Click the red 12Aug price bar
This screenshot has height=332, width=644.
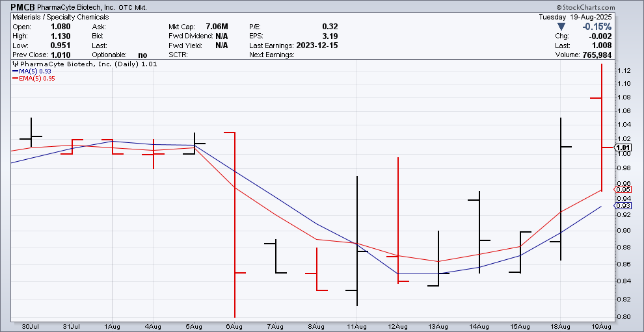click(x=397, y=220)
